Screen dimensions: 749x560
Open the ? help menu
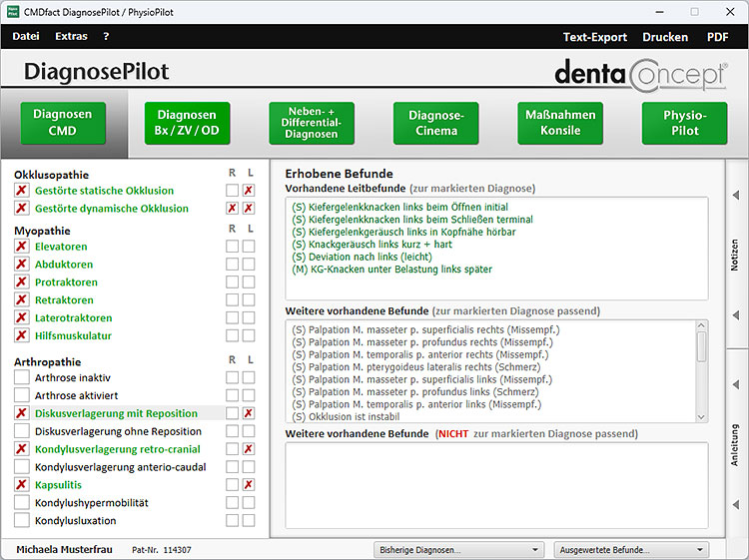click(x=106, y=36)
